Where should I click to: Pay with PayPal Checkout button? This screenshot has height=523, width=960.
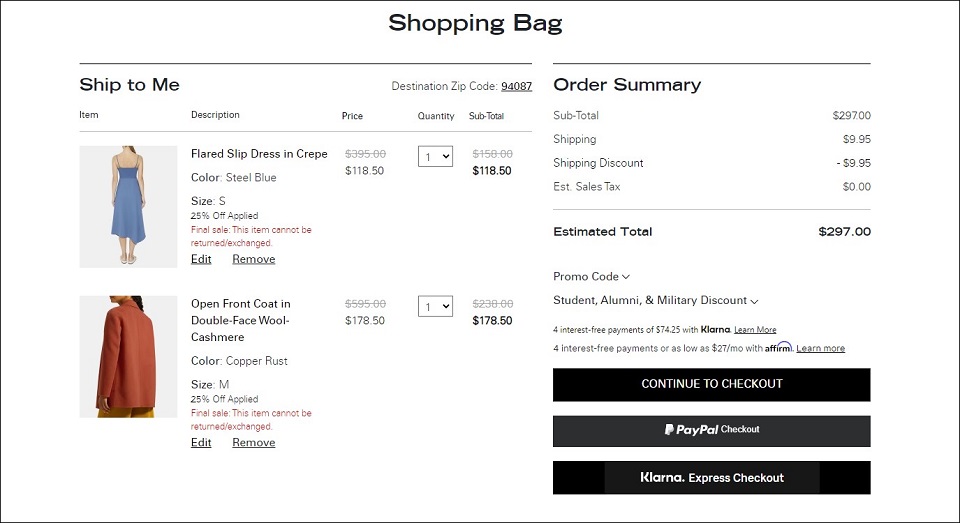coord(711,431)
